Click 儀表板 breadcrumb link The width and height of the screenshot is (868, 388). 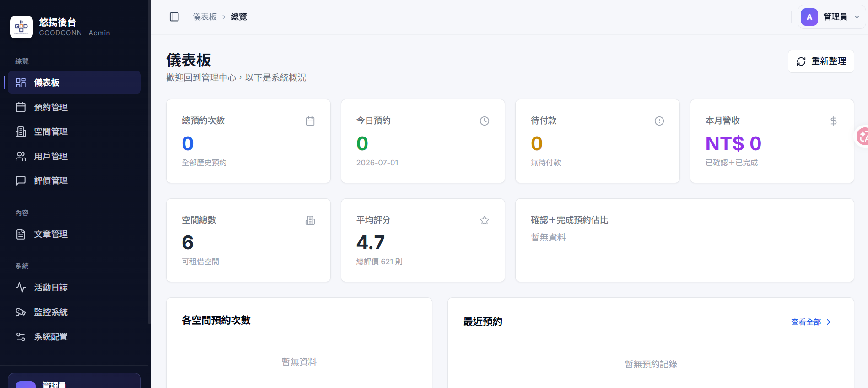205,17
